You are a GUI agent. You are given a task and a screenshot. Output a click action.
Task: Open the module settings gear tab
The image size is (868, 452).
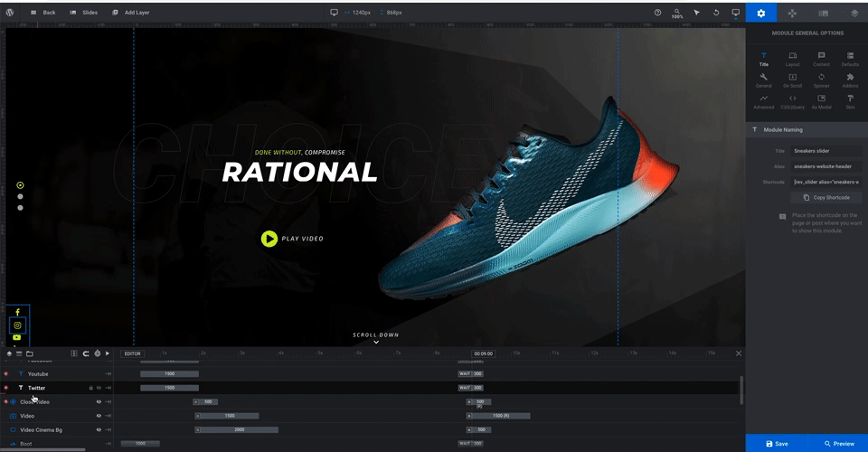click(761, 13)
